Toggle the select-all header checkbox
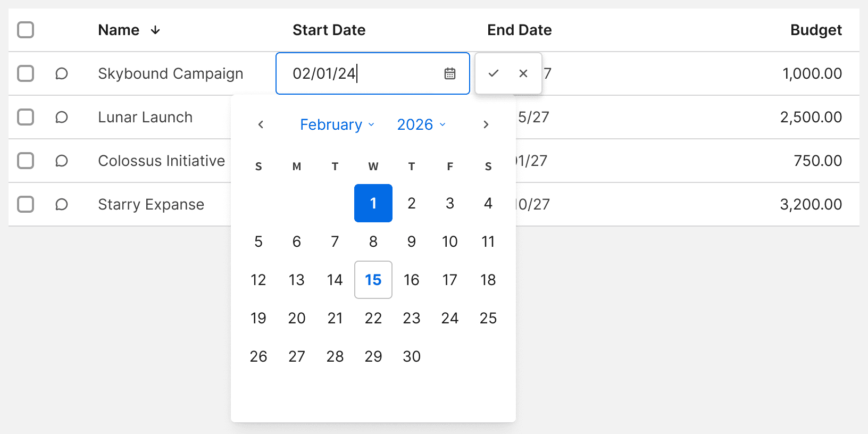 pyautogui.click(x=26, y=30)
